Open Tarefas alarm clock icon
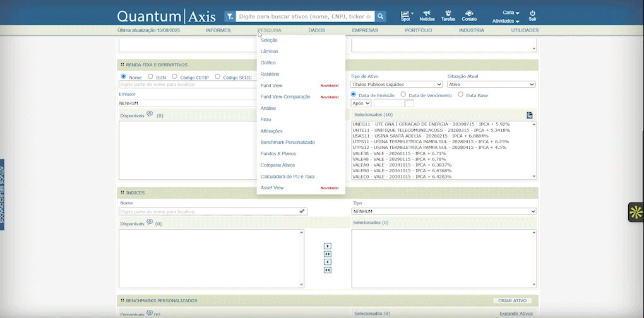This screenshot has height=318, width=644. tap(448, 13)
